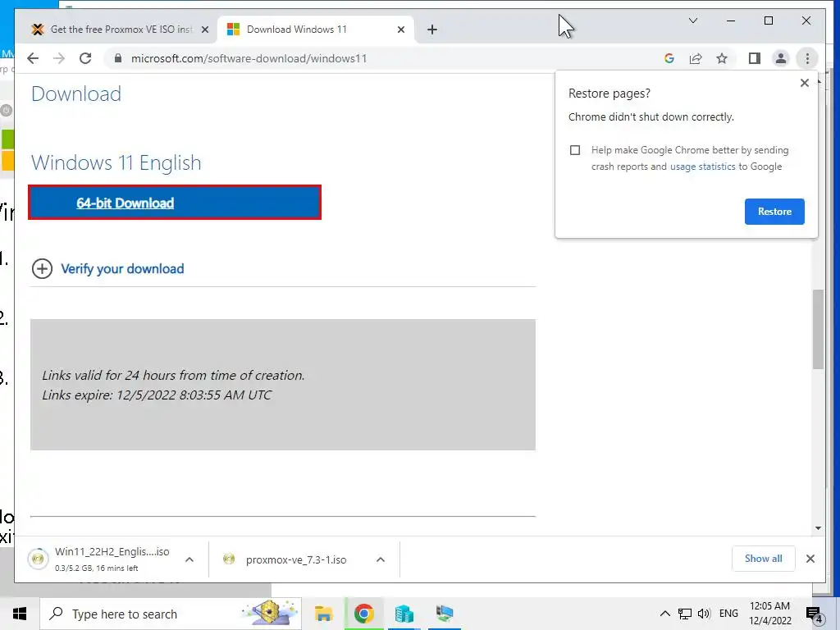The image size is (840, 630).
Task: Close the Proxmox VE ISO tab
Action: pos(204,30)
